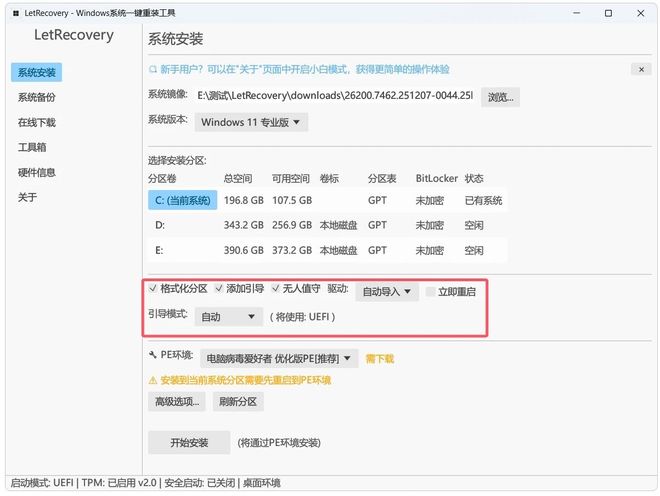Image resolution: width=660 pixels, height=496 pixels.
Task: Click the 系统安装 page heading
Action: 176,39
